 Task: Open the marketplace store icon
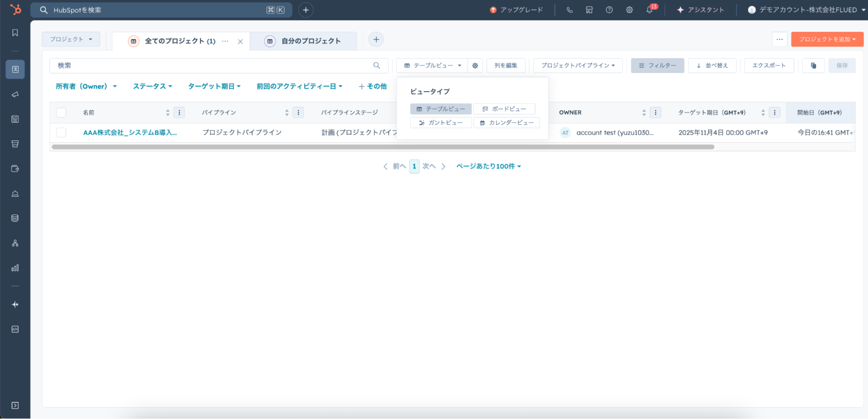click(589, 10)
